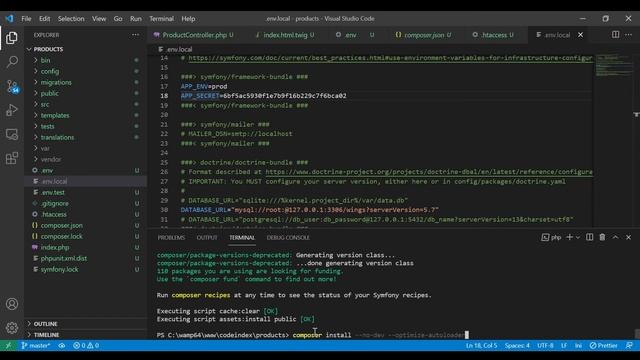Split the terminal panel
Image resolution: width=640 pixels, height=360 pixels.
point(589,237)
